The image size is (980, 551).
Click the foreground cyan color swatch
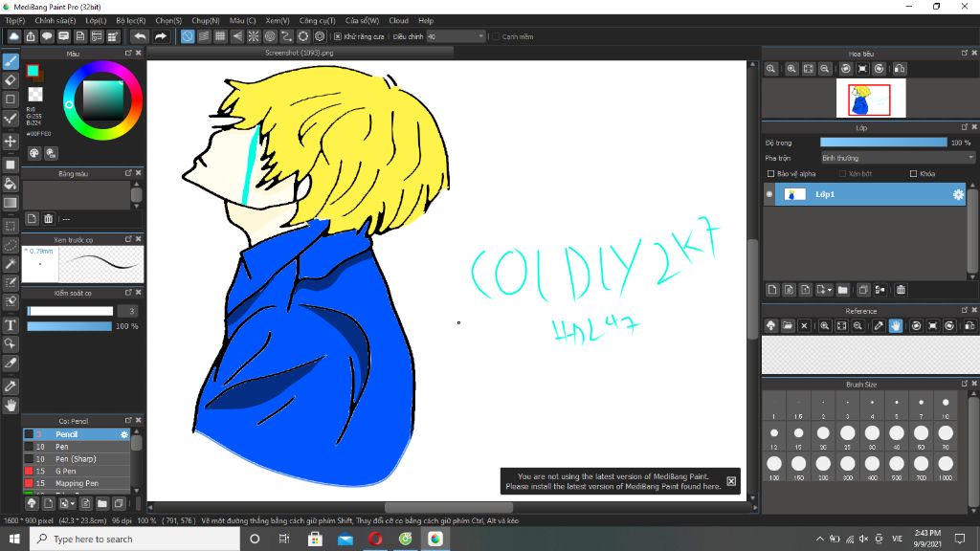pos(33,71)
